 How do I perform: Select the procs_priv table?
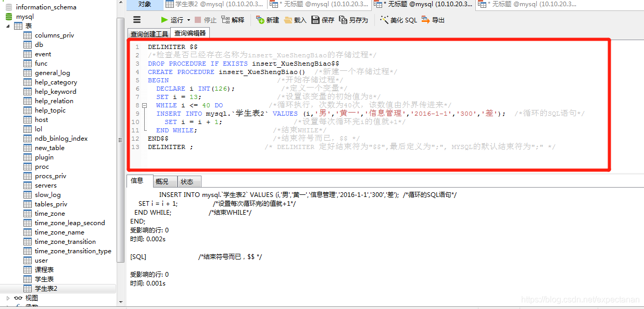click(50, 176)
